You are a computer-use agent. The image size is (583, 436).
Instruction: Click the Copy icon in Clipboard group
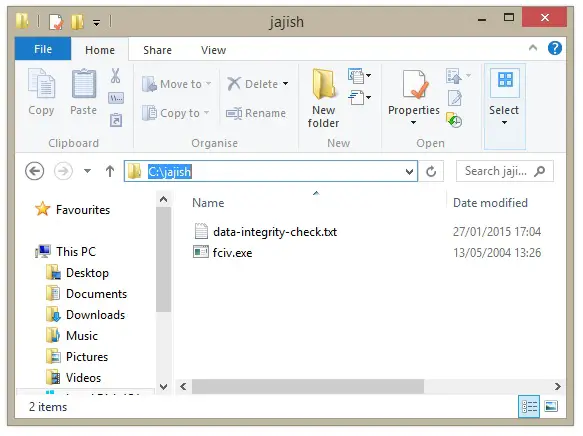(41, 84)
